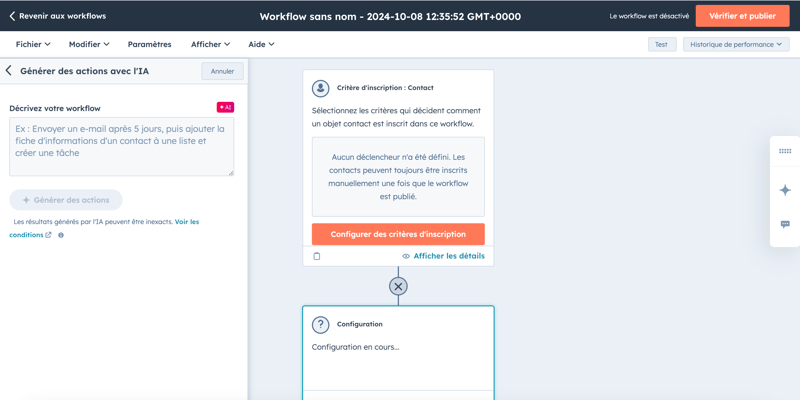Screen dimensions: 800x400
Task: Click Configurer des critères d'inscription button
Action: click(x=398, y=234)
